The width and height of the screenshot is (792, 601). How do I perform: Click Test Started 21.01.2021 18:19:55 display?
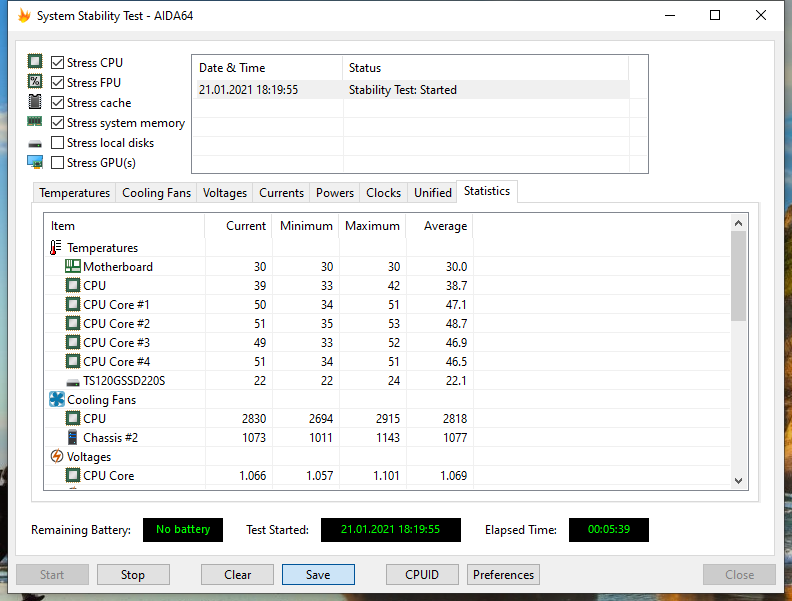coord(390,530)
